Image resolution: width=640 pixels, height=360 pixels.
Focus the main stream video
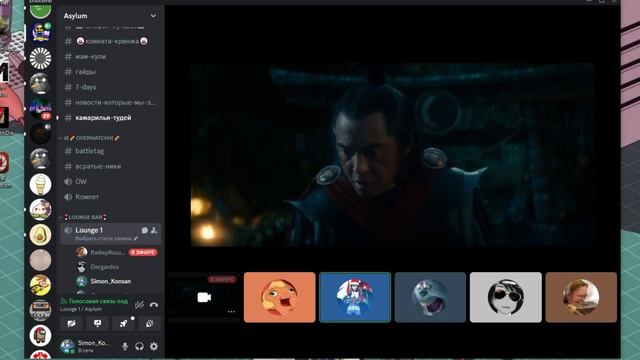point(393,155)
